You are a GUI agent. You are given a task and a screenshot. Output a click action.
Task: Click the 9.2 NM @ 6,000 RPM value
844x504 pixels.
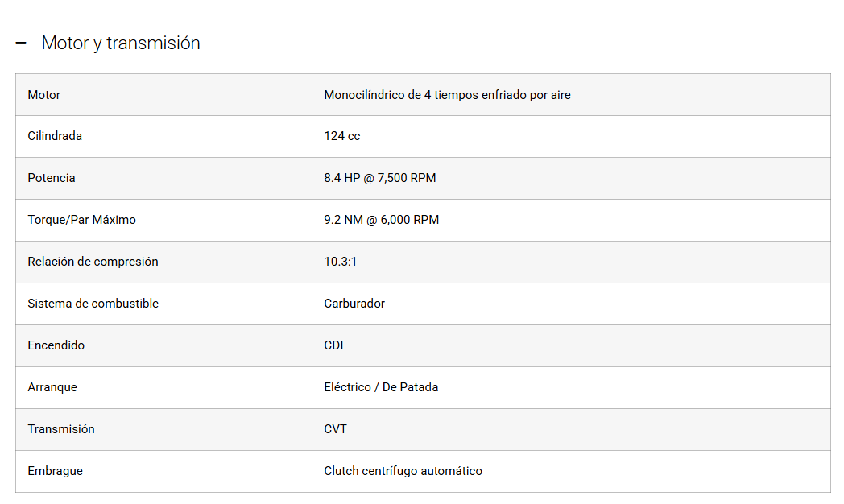(x=382, y=220)
